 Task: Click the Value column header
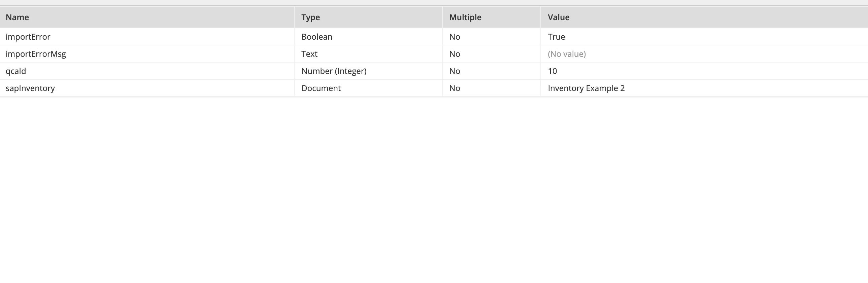tap(705, 17)
